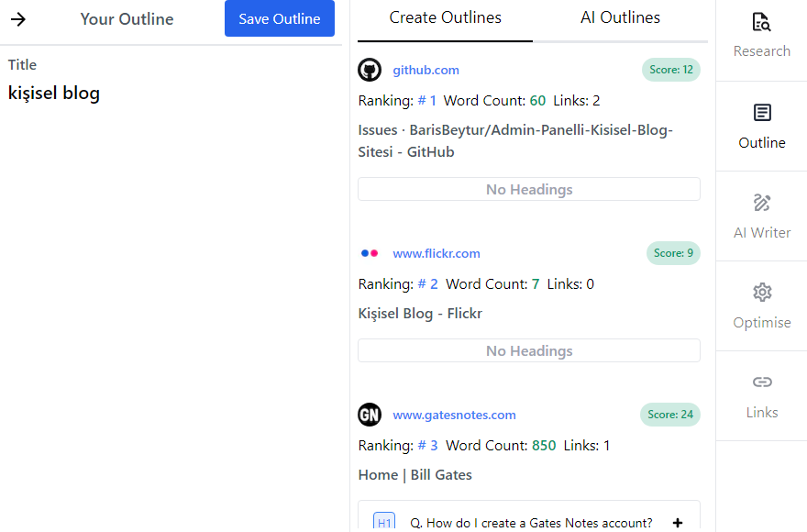Viewport: 807px width, 532px height.
Task: Click the 'Links: 2' text
Action: tap(577, 100)
